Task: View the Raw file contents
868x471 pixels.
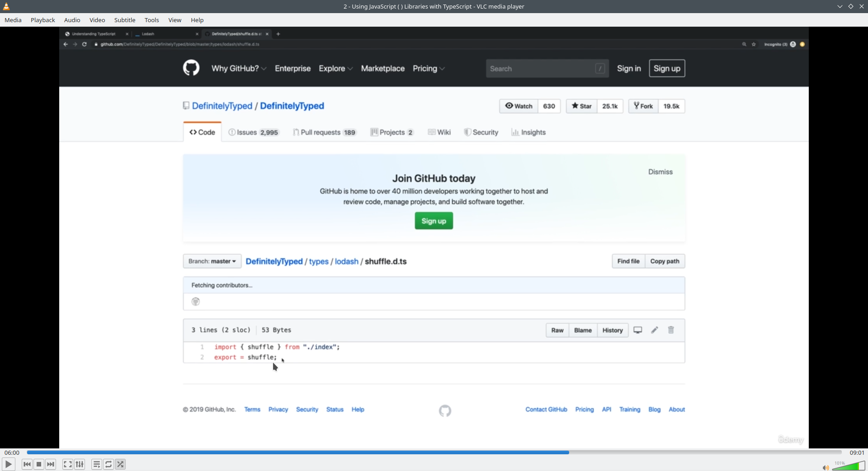Action: coord(557,330)
